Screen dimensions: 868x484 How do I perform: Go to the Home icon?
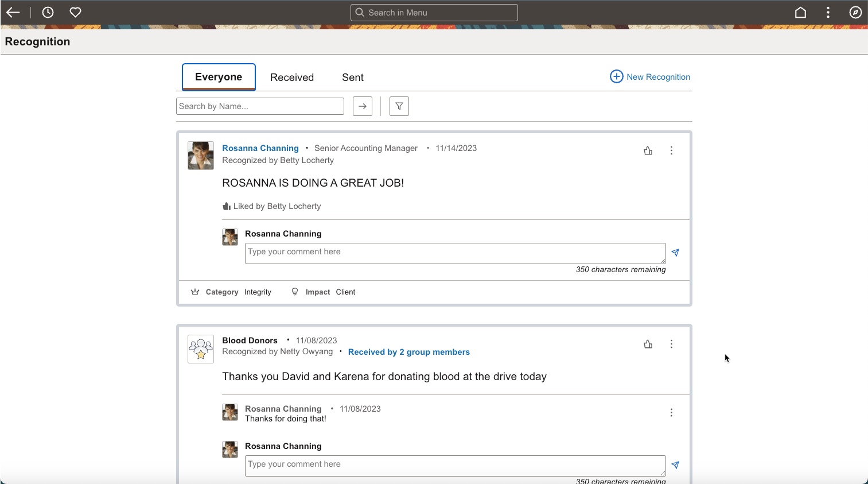[x=800, y=13]
